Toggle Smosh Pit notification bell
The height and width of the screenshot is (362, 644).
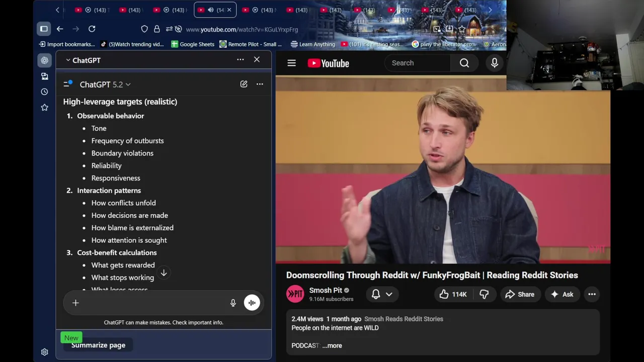pyautogui.click(x=376, y=294)
